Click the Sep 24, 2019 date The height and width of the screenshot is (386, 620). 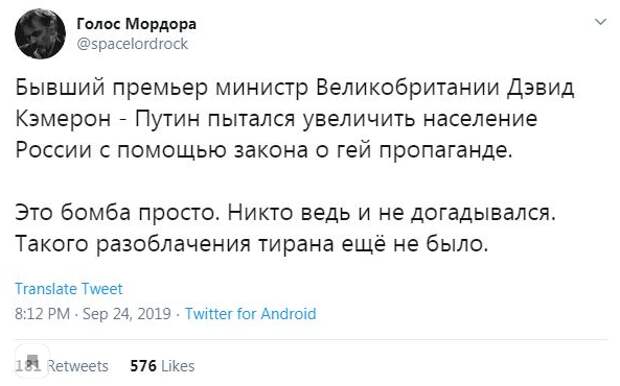click(127, 314)
